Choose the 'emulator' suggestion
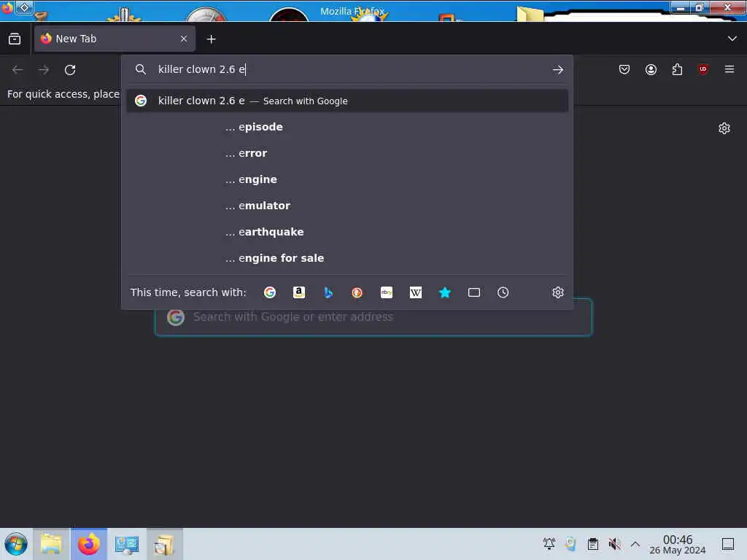 347,206
